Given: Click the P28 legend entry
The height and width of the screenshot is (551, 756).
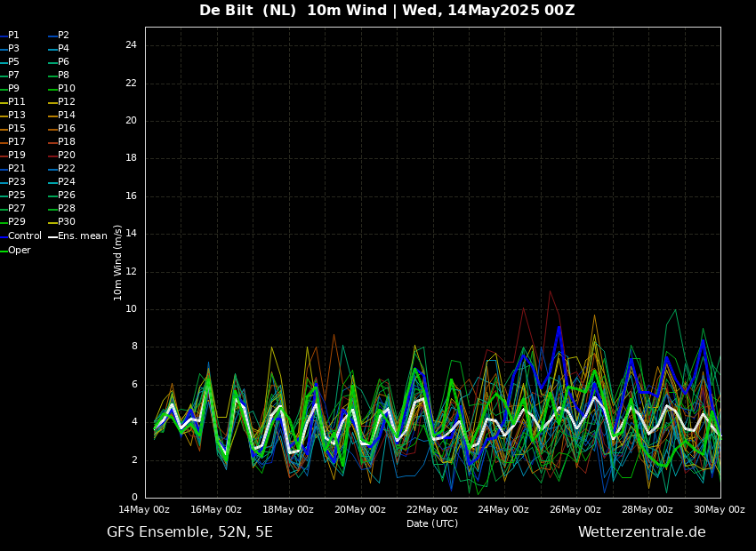Looking at the screenshot, I should pyautogui.click(x=66, y=209).
